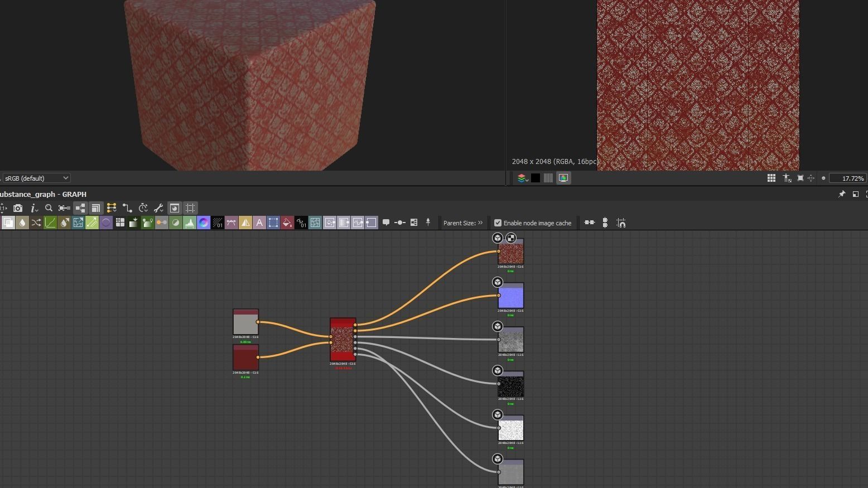Add a Blend node from the toolbar

[8, 223]
